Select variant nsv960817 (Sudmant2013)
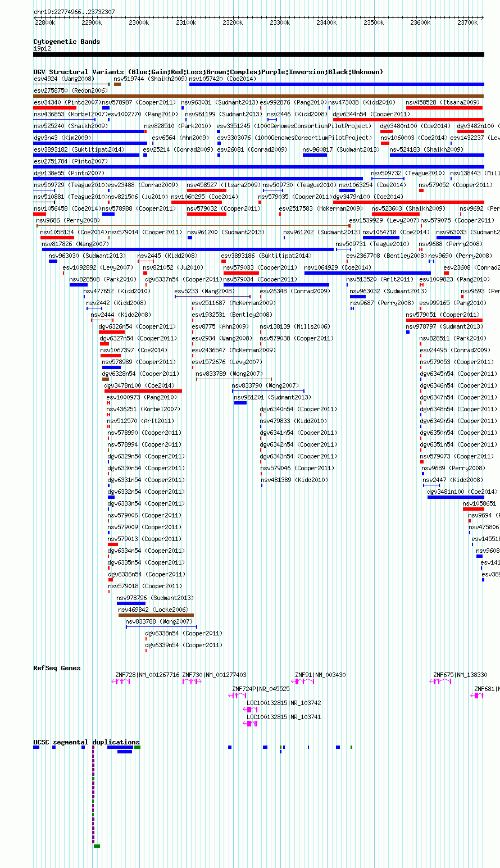This screenshot has width=500, height=868. (x=341, y=149)
